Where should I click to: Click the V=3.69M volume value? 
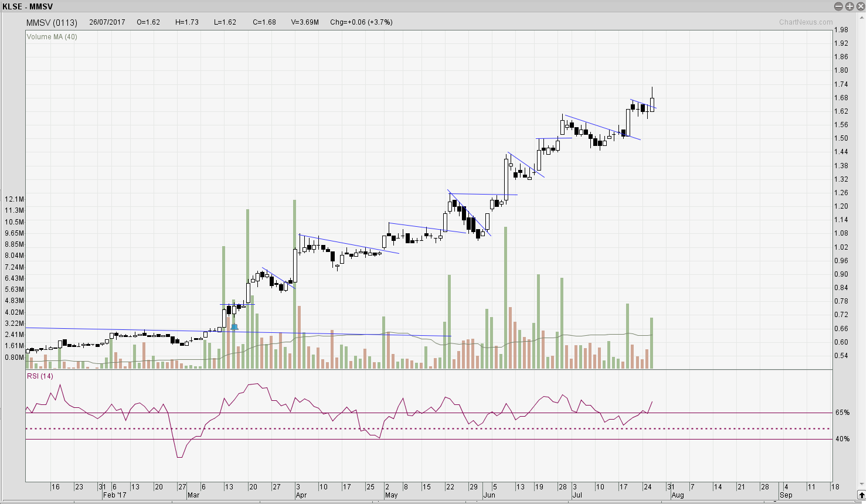[x=305, y=22]
